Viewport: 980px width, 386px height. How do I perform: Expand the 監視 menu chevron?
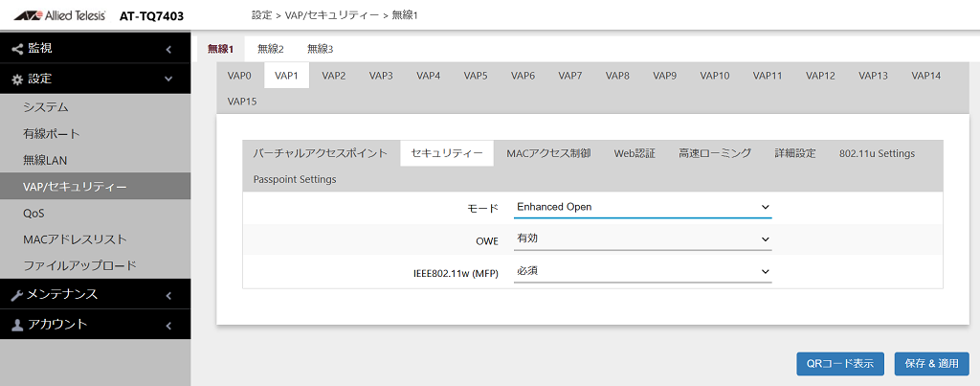(168, 49)
